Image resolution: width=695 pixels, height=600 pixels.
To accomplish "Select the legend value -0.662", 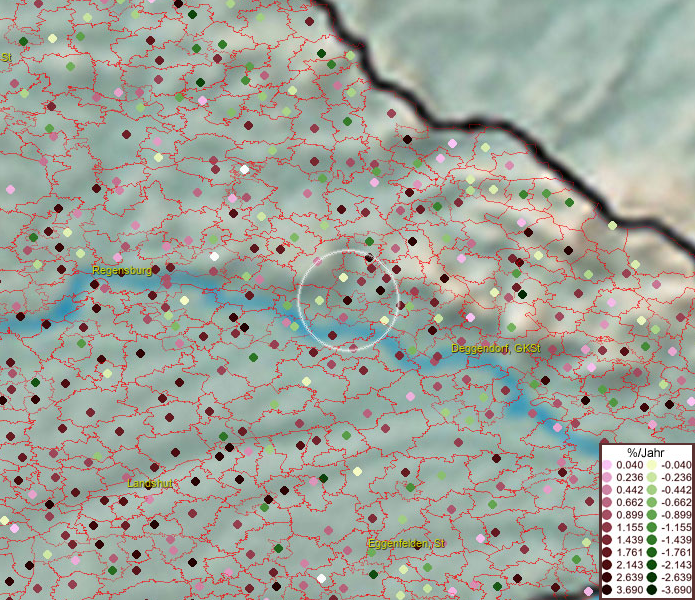I will [x=676, y=502].
